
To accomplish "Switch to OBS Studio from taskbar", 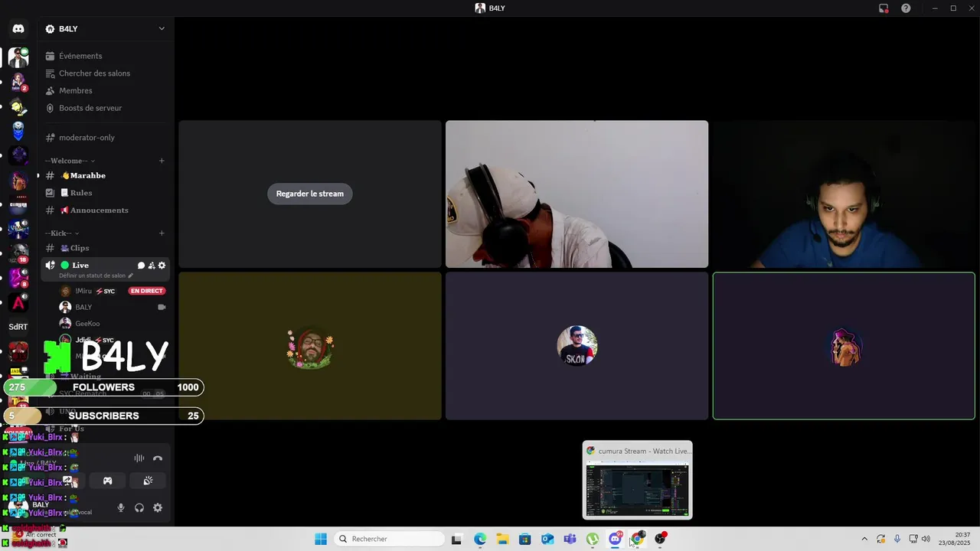I will [660, 539].
